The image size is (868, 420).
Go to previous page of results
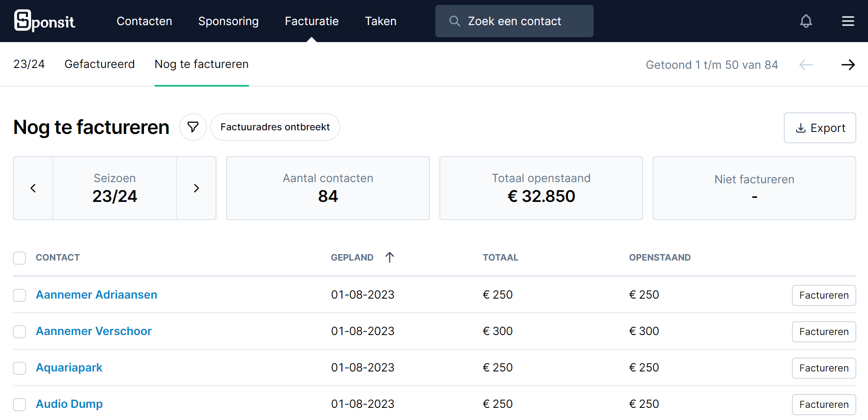click(x=806, y=65)
